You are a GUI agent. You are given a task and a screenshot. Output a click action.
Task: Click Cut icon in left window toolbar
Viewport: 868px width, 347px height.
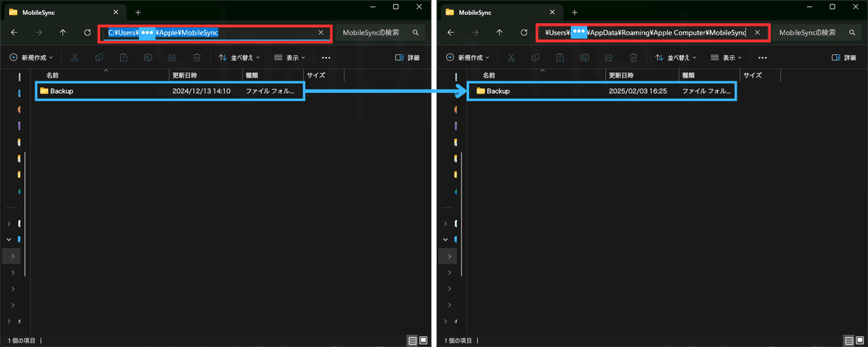[x=74, y=58]
